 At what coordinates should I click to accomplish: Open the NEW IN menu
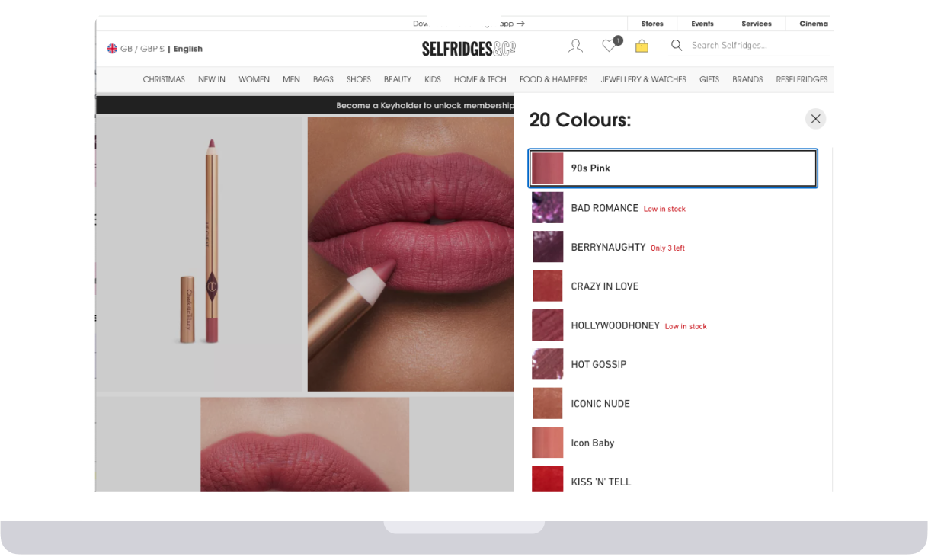tap(212, 79)
